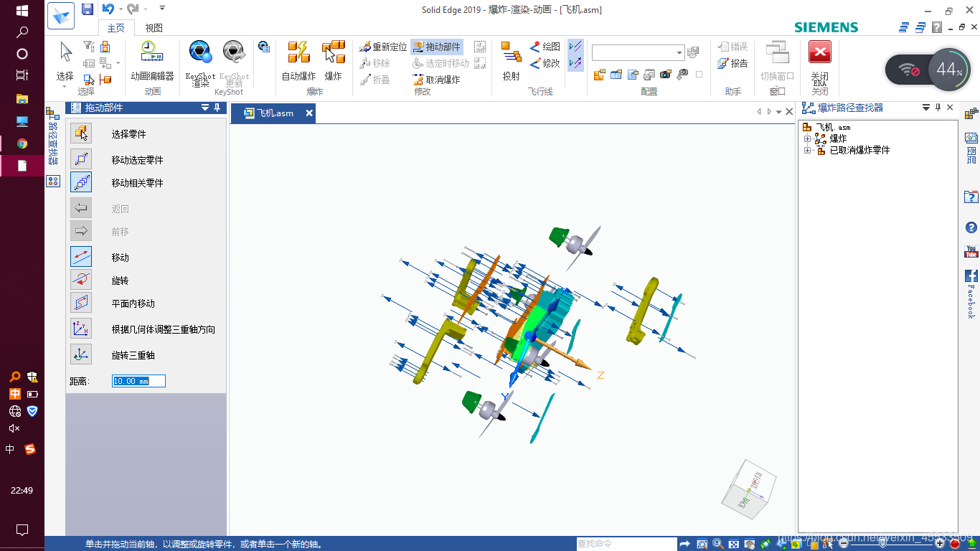Open 爆炸路径查找器 panel dropdown arrow
Image resolution: width=980 pixels, height=551 pixels.
point(925,108)
